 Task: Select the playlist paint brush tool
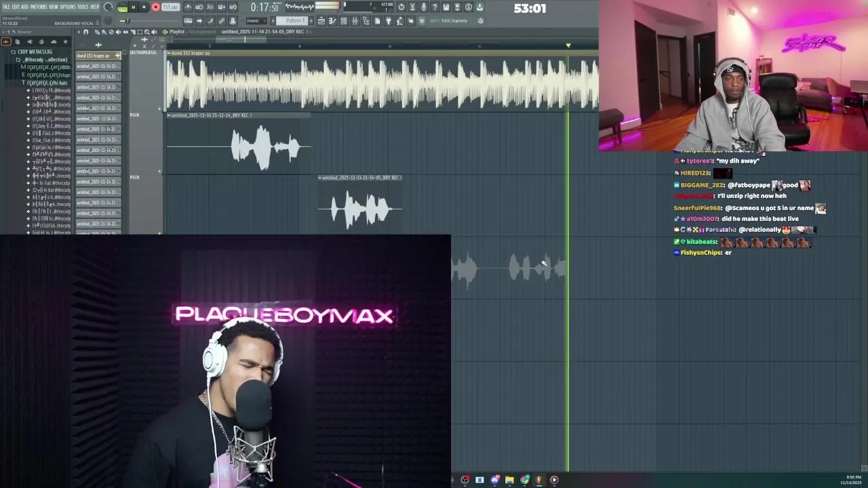pyautogui.click(x=104, y=32)
